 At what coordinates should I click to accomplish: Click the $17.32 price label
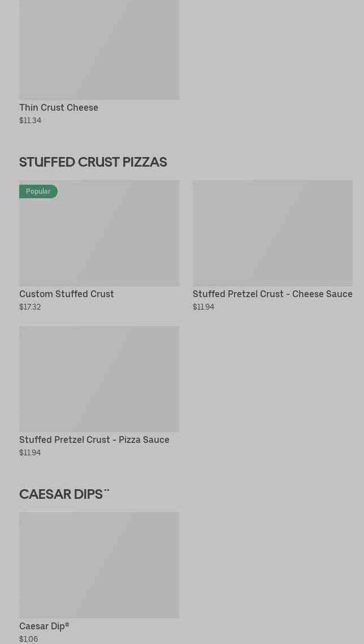(30, 307)
